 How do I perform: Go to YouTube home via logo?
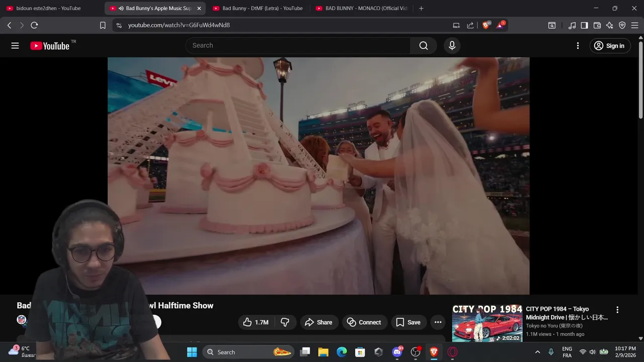point(50,46)
